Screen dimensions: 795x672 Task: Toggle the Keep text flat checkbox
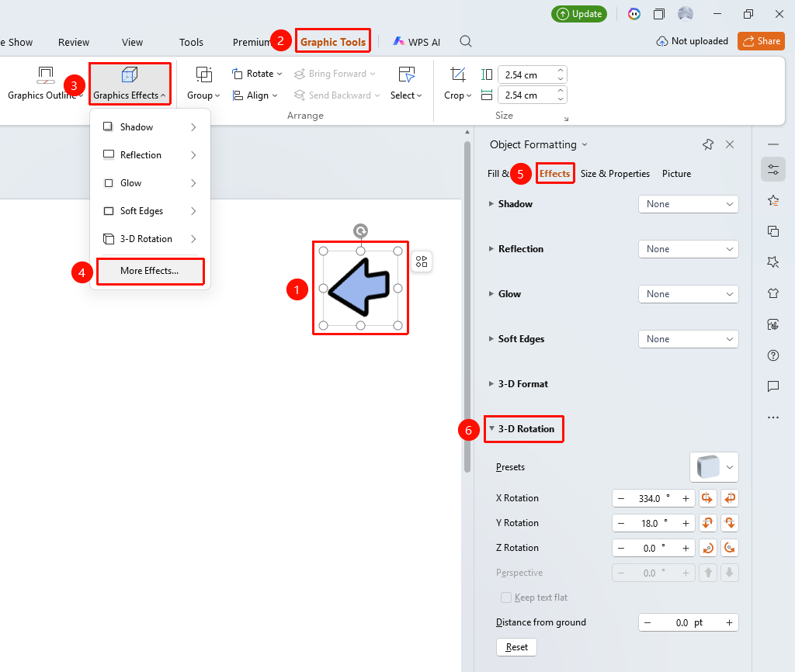pos(506,598)
